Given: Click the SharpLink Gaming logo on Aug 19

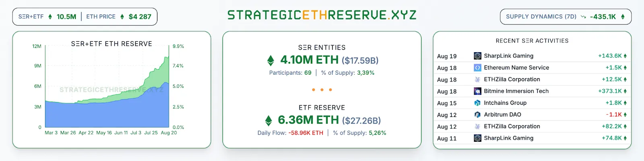Looking at the screenshot, I should [477, 56].
